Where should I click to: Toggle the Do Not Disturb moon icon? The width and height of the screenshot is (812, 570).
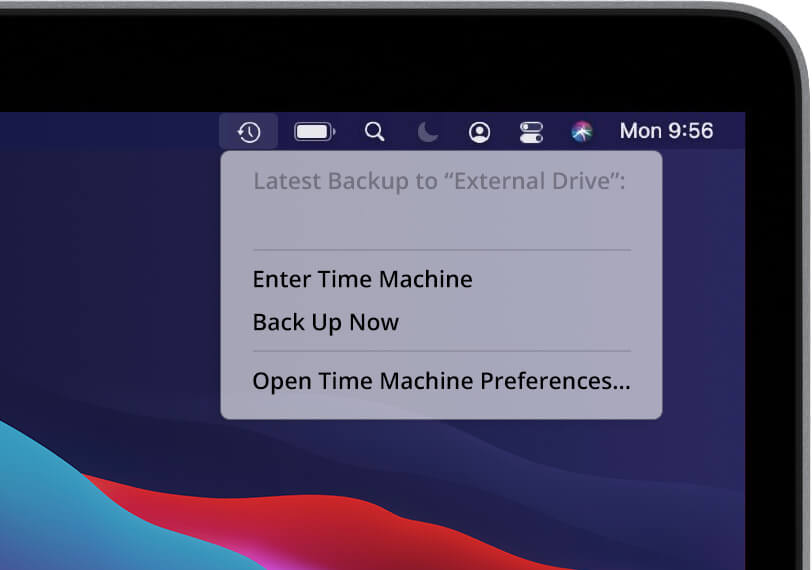[428, 131]
